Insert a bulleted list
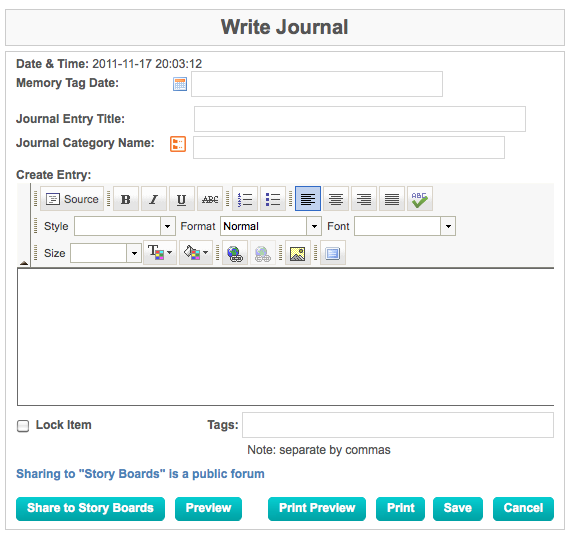Image resolution: width=570 pixels, height=533 pixels. (273, 199)
